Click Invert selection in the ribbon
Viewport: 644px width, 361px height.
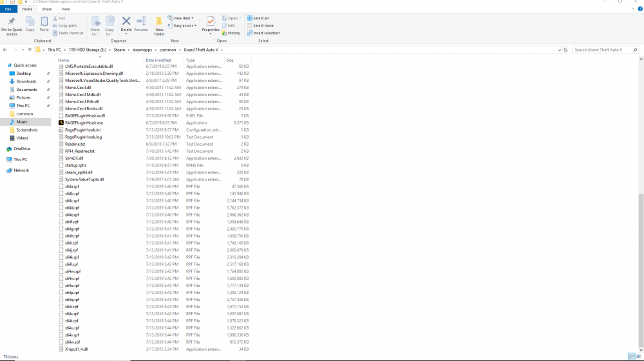coord(263,33)
